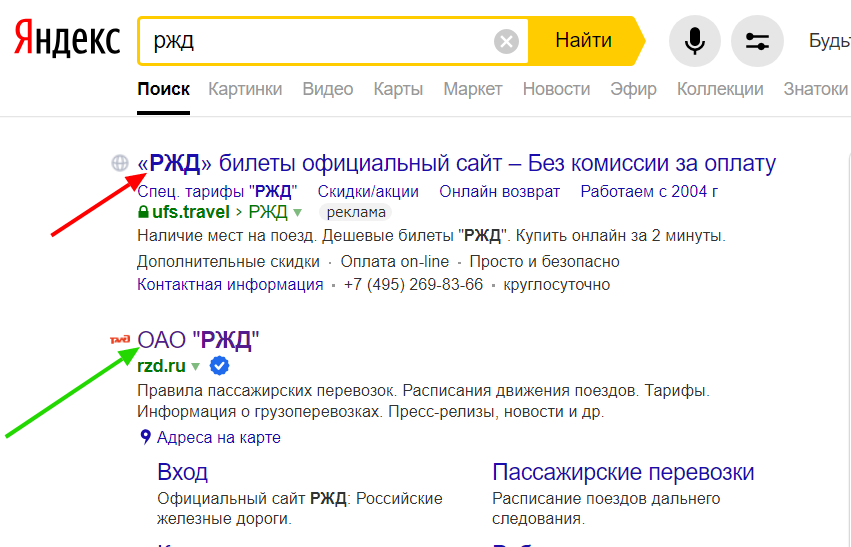Viewport: 851px width, 547px height.
Task: Switch to the Картинки tab
Action: click(x=245, y=89)
